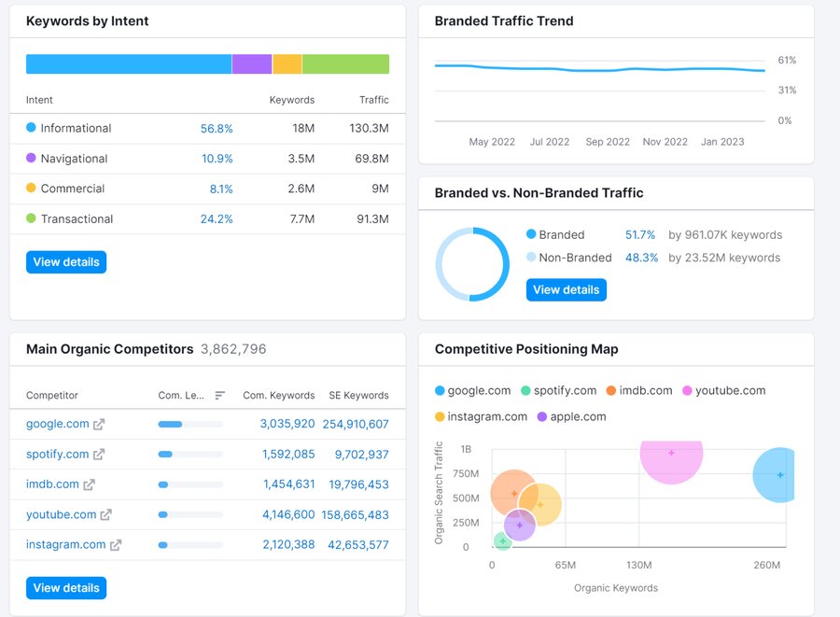Click View details in Branded vs. Non-Branded
Screen dimensions: 840x617
click(x=567, y=289)
